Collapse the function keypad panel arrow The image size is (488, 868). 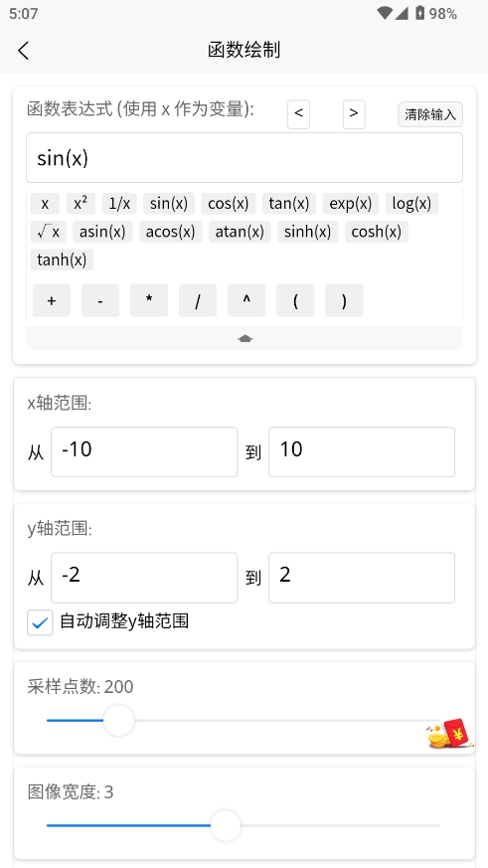(x=244, y=338)
